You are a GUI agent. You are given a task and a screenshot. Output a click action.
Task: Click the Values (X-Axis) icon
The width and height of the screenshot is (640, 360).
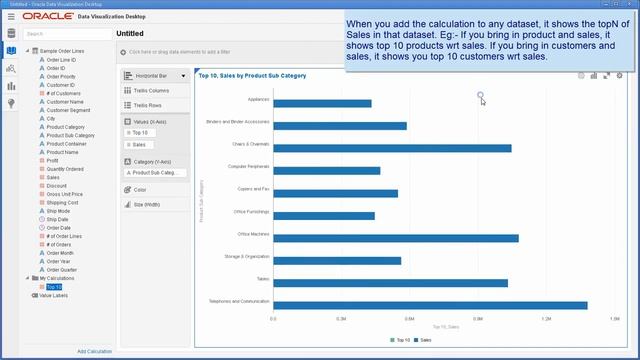click(x=128, y=122)
